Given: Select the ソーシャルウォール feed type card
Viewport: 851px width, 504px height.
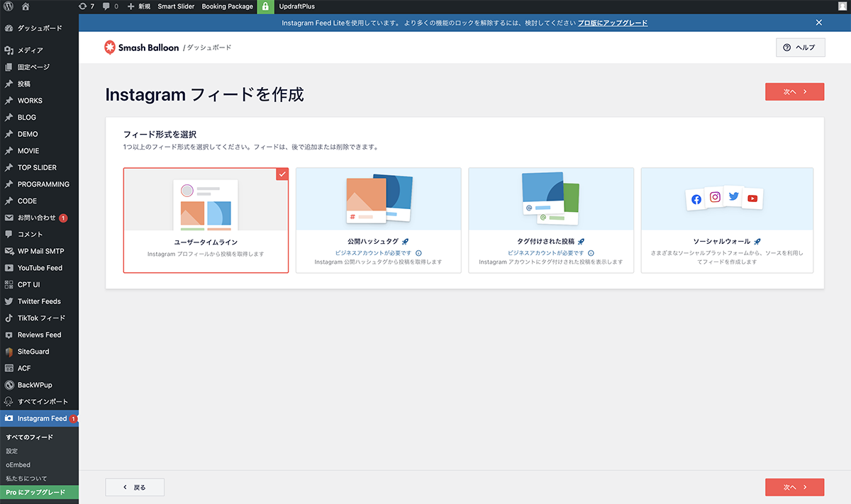Looking at the screenshot, I should [727, 220].
